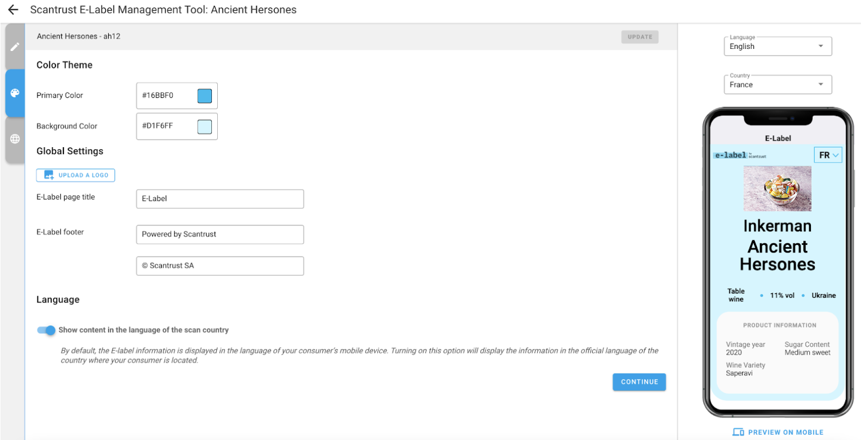868x440 pixels.
Task: Click the CONTINUE button
Action: (639, 382)
